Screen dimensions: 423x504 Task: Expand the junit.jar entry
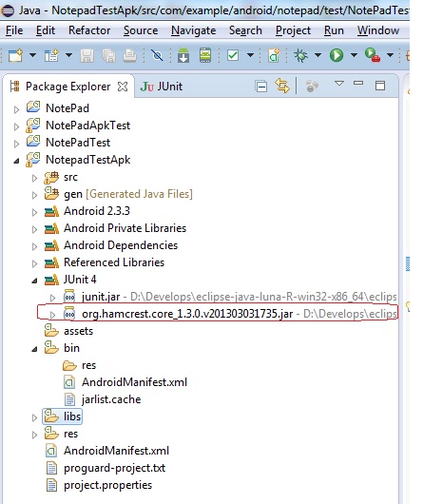point(52,298)
